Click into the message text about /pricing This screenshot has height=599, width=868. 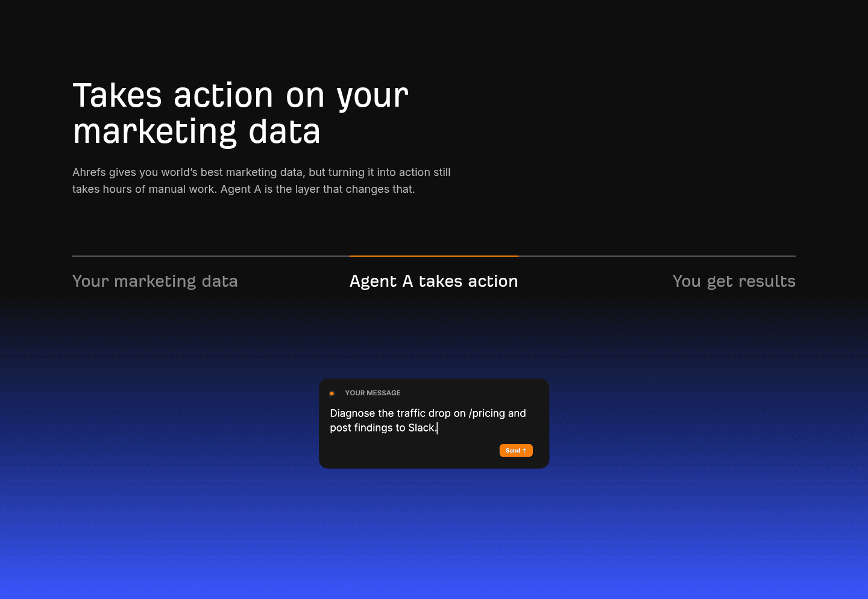click(428, 420)
